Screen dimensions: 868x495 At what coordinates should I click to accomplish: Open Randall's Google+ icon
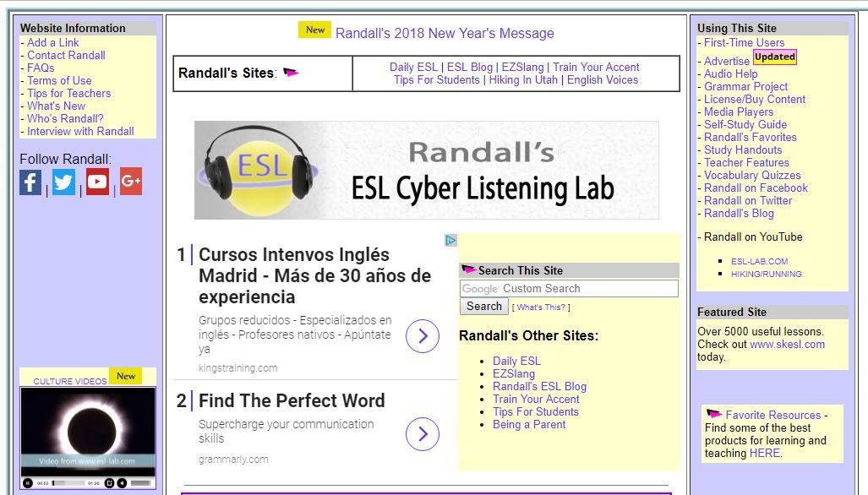(131, 181)
